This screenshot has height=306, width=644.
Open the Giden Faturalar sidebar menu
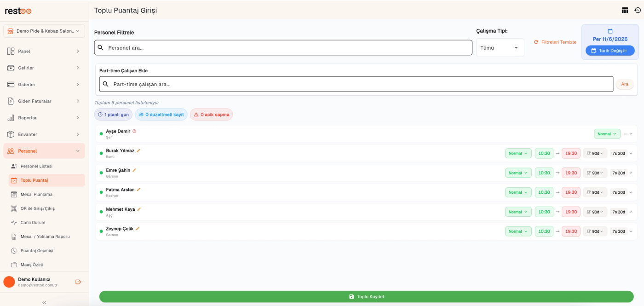click(44, 101)
